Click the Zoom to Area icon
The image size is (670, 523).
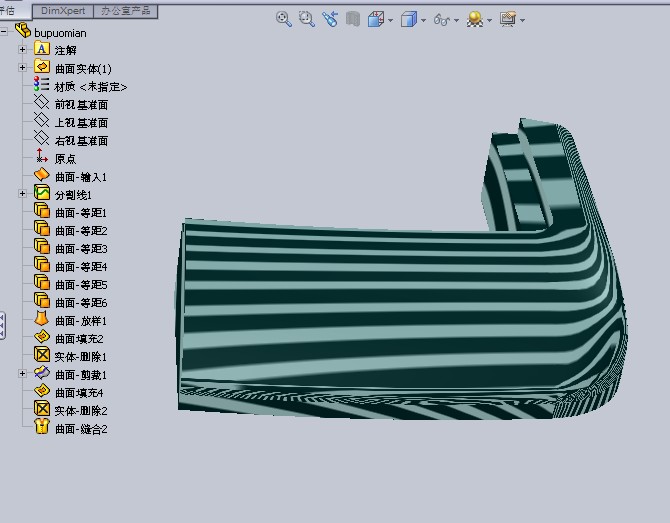click(x=307, y=19)
